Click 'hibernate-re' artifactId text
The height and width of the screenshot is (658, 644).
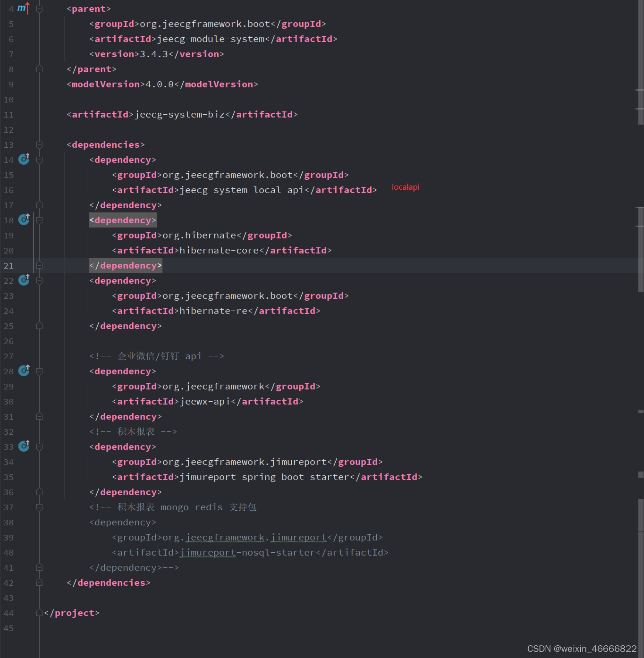[213, 311]
